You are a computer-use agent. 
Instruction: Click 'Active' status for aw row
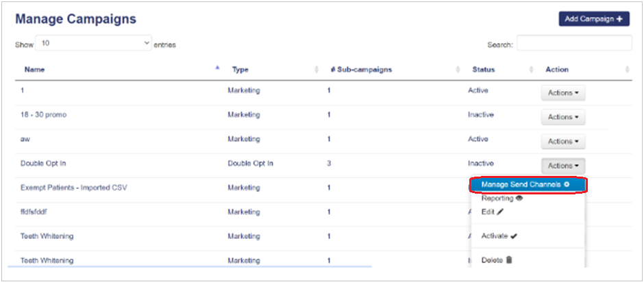point(478,139)
